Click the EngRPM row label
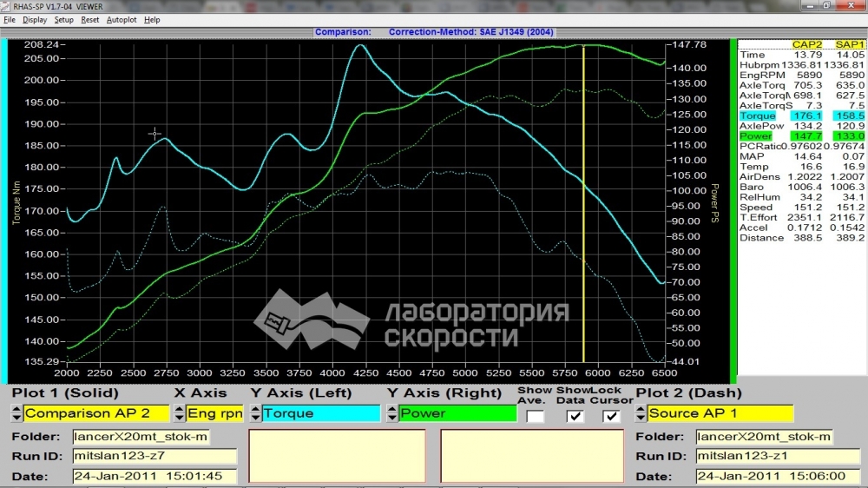Image resolution: width=868 pixels, height=488 pixels. (x=762, y=75)
